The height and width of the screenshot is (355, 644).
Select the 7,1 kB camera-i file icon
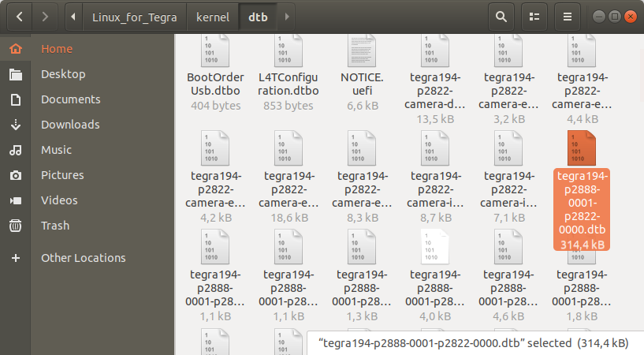[x=508, y=148]
